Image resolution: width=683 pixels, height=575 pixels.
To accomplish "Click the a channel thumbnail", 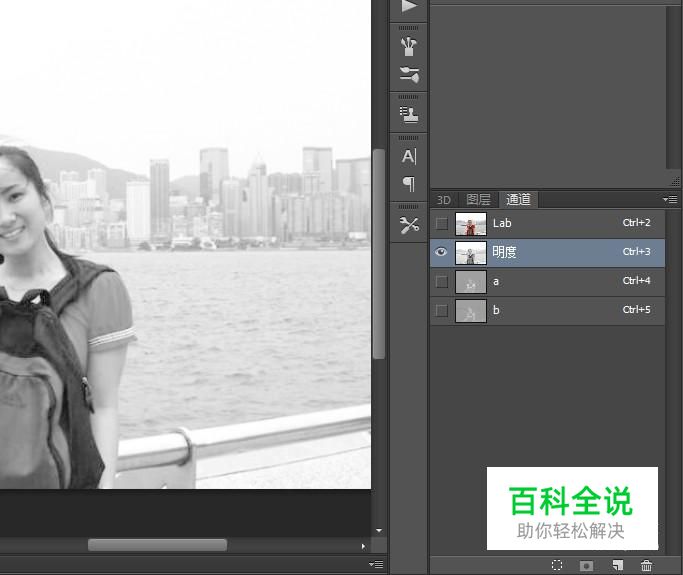I will tap(471, 282).
